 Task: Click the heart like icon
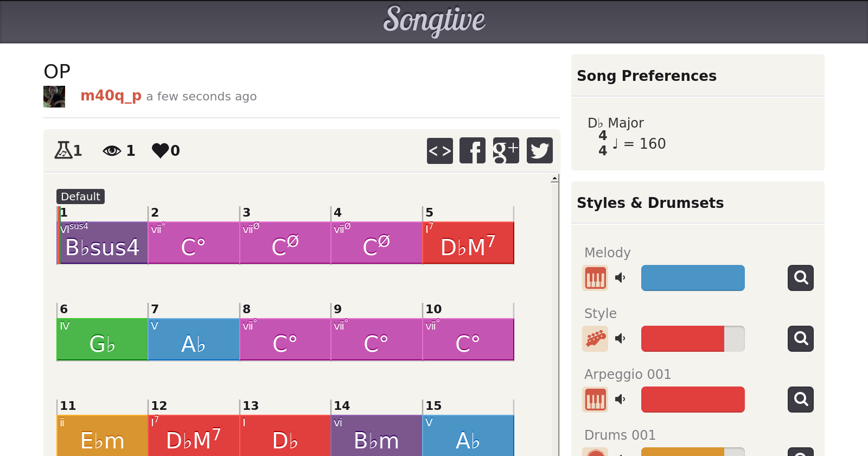point(161,150)
